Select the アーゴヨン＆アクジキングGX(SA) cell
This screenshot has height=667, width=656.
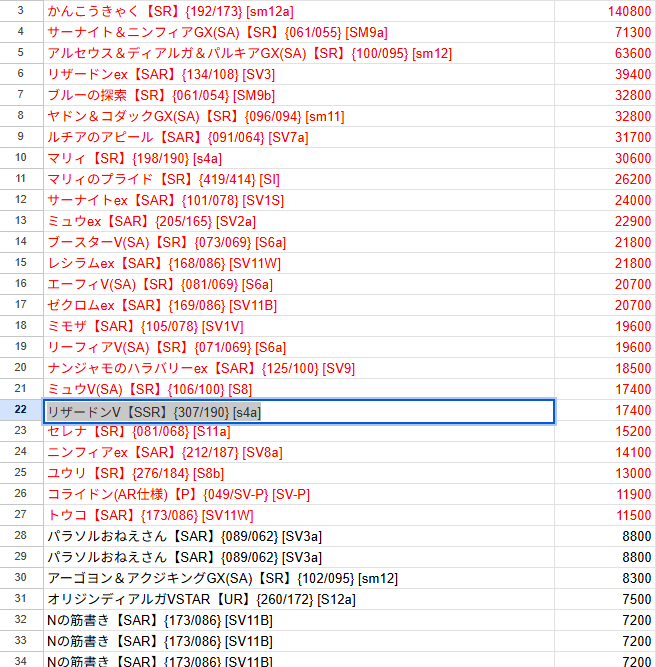tap(299, 579)
